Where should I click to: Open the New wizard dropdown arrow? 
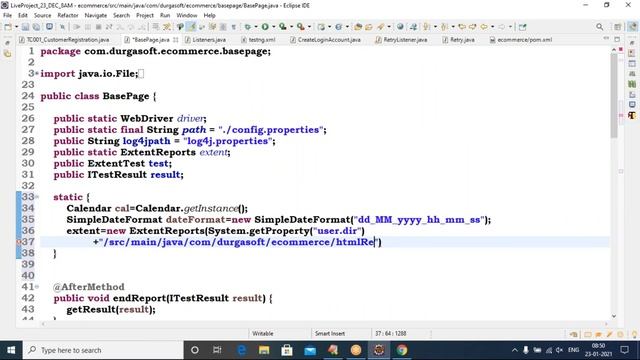(x=16, y=27)
